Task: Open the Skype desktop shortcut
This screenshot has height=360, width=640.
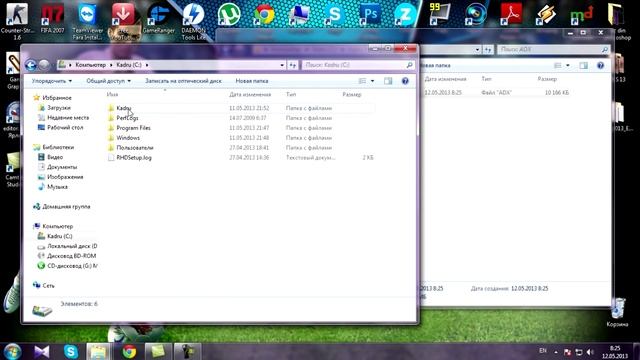Action: 334,15
